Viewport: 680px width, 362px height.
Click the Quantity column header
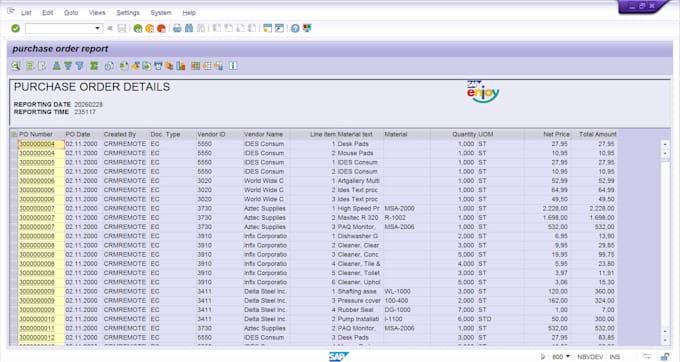pos(453,134)
